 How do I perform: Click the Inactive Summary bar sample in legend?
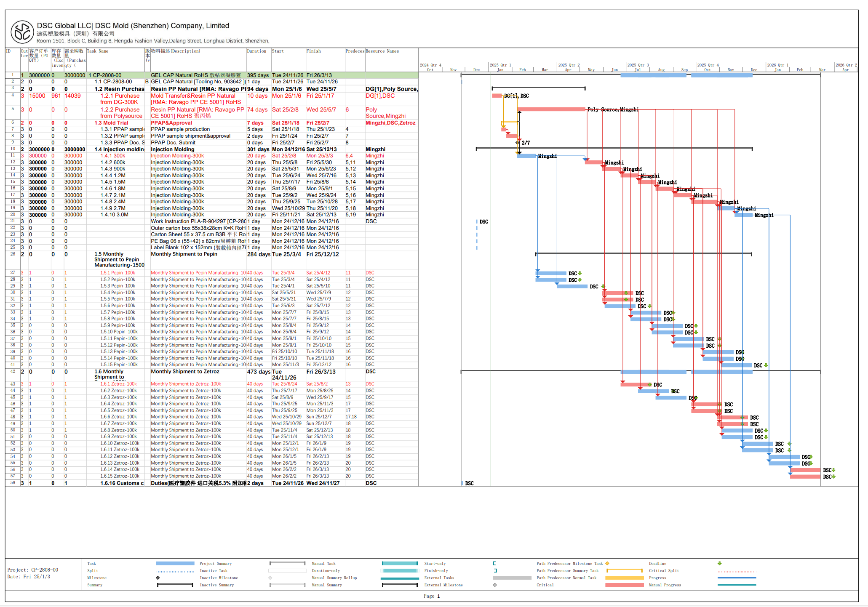(x=287, y=585)
